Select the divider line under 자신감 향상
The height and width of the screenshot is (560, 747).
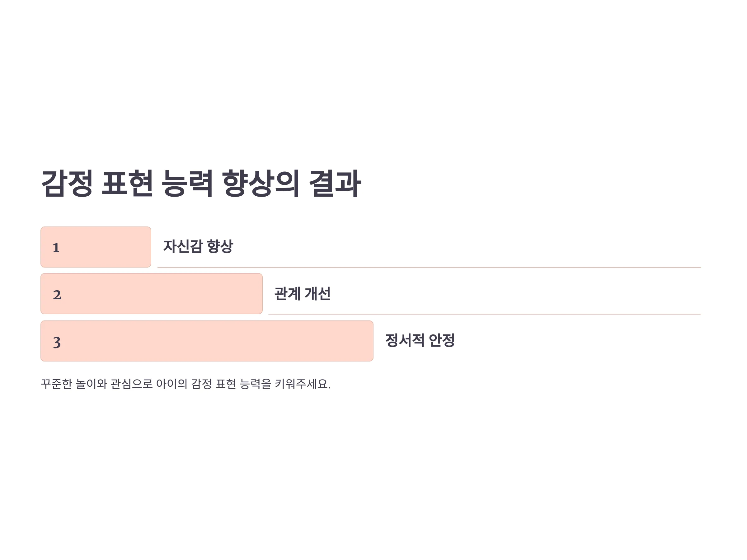[429, 268]
